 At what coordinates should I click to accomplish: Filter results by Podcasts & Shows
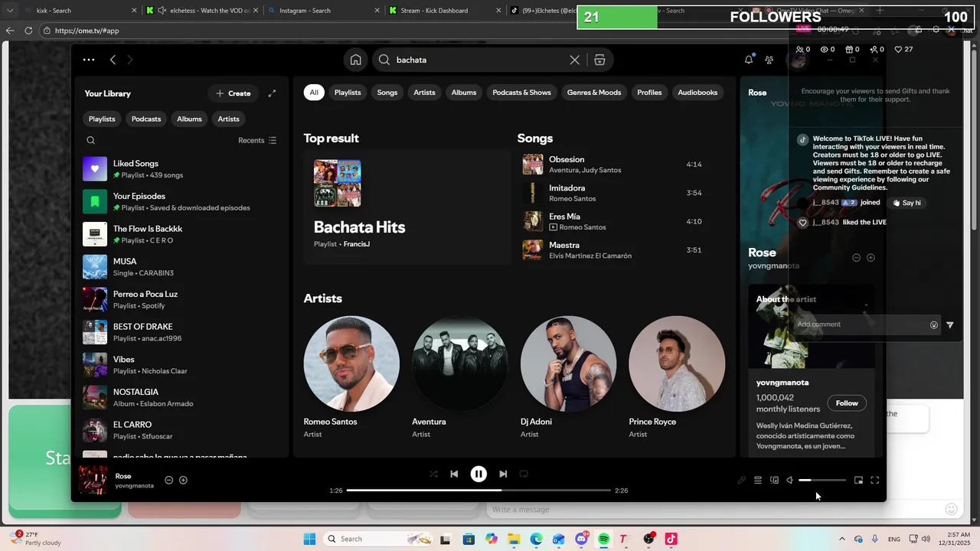pos(521,92)
